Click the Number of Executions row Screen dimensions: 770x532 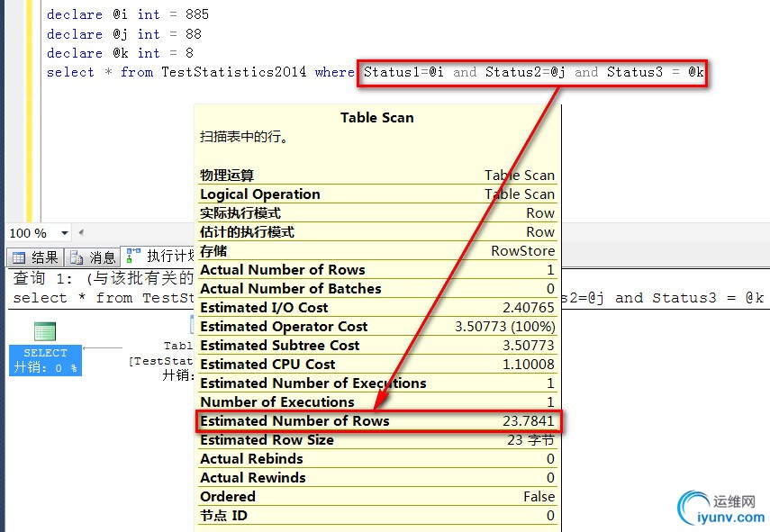377,402
